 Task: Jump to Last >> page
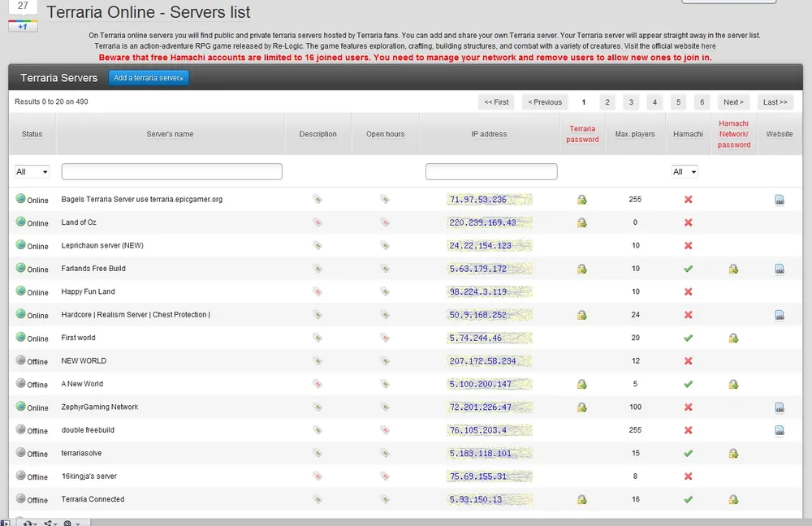coord(775,102)
